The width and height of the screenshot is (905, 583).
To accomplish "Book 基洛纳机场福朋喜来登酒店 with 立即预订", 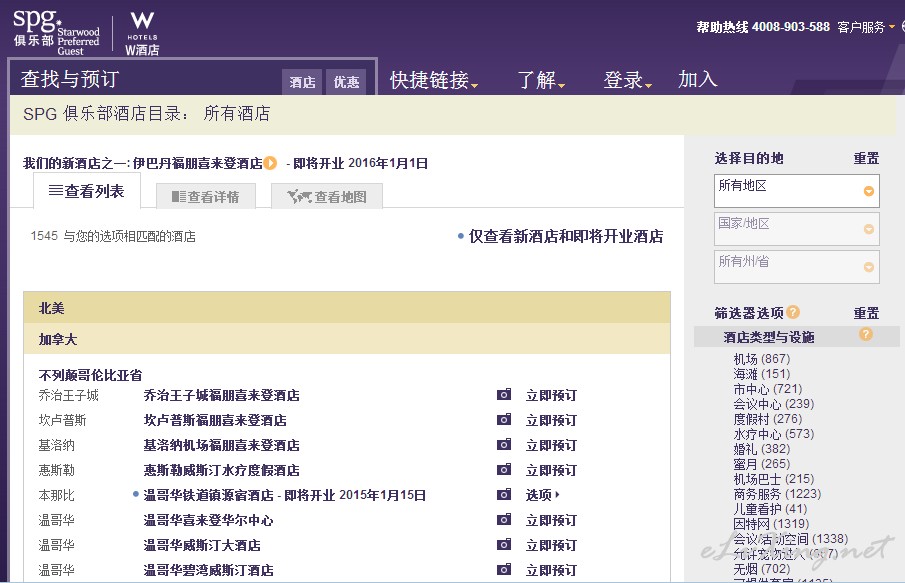I will (x=551, y=445).
